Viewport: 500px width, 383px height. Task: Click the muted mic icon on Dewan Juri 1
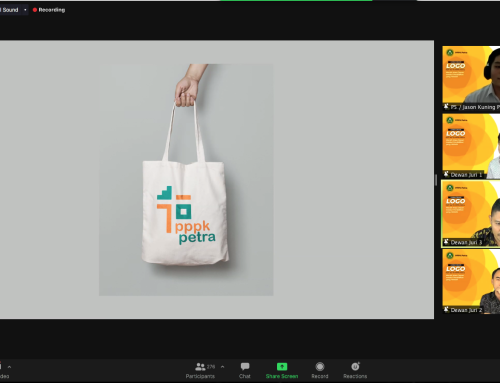click(446, 174)
